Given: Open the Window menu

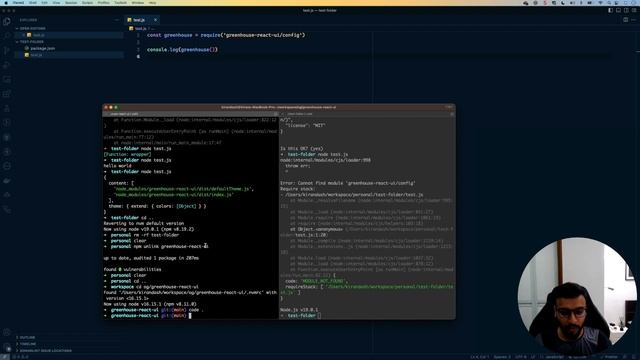Looking at the screenshot, I should point(138,2).
